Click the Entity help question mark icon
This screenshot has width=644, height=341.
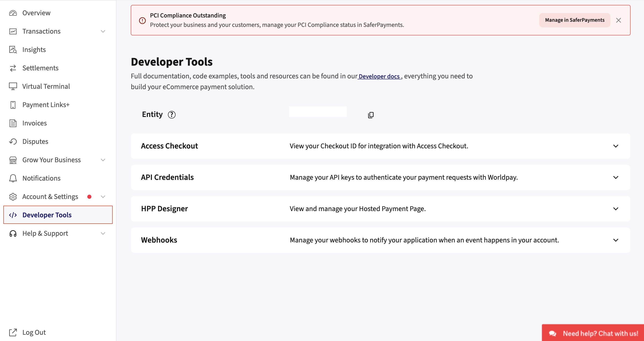coord(172,114)
